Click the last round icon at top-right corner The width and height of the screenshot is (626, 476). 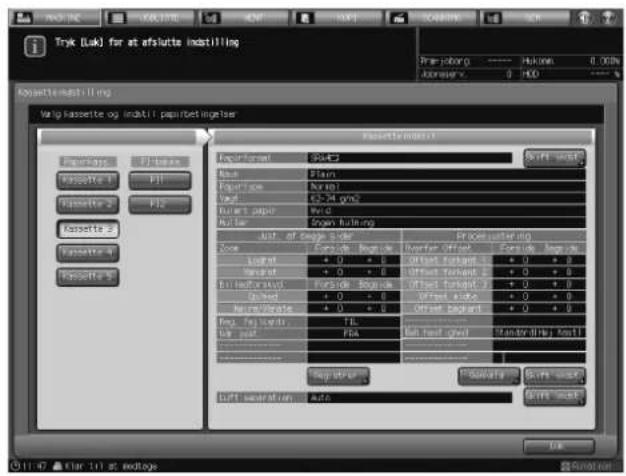608,18
